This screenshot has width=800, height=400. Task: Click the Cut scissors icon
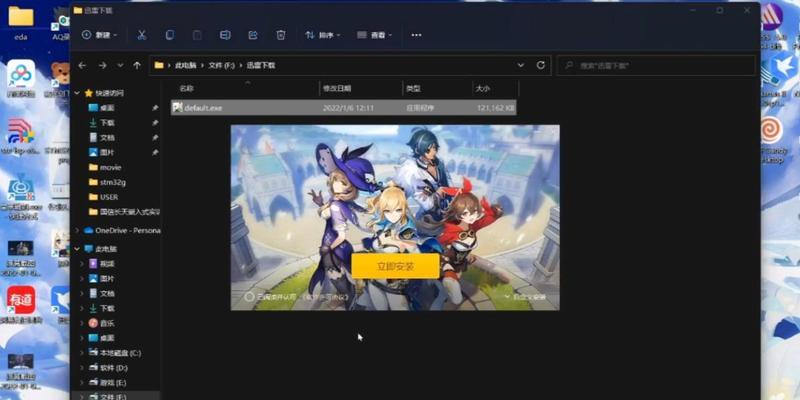coord(142,35)
